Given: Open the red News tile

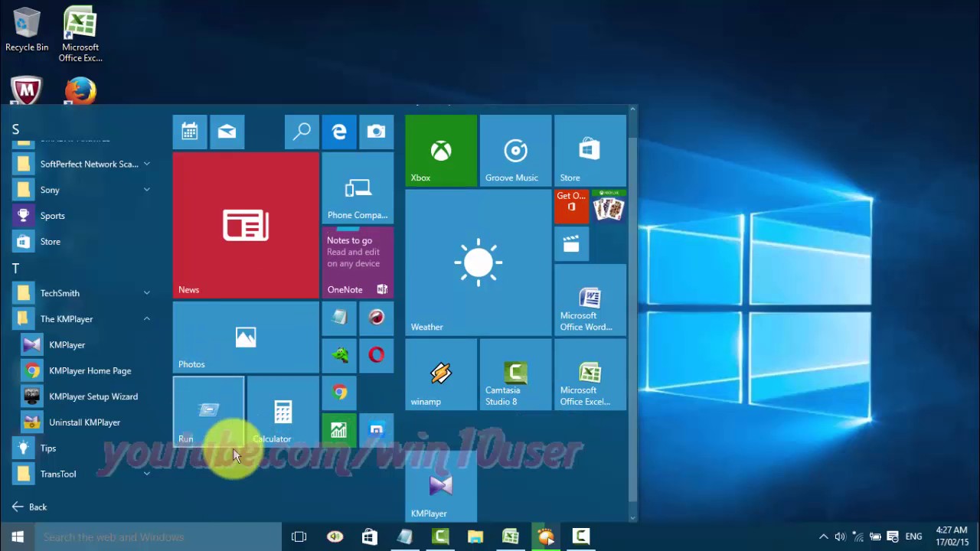Looking at the screenshot, I should 246,225.
